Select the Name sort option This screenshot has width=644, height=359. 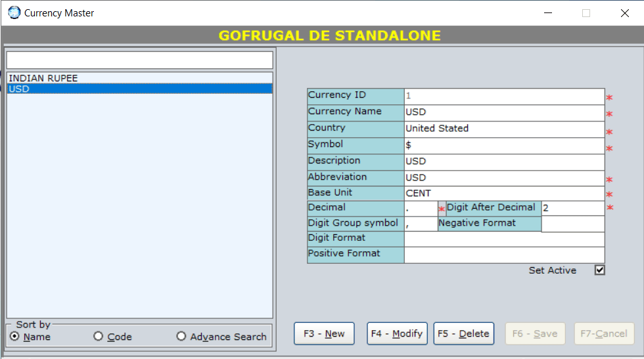[x=15, y=337]
